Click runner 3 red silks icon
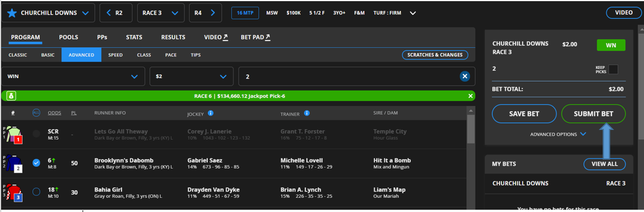The height and width of the screenshot is (212, 644). point(14,192)
